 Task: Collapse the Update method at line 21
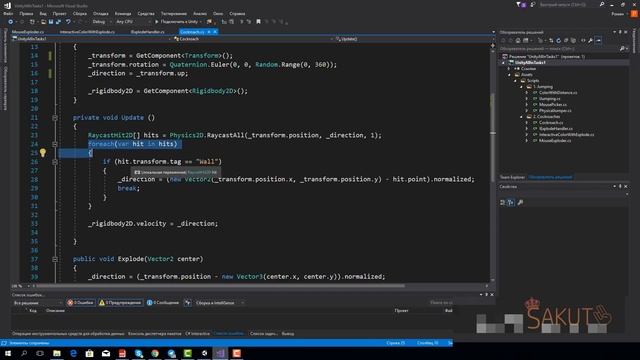[55, 118]
